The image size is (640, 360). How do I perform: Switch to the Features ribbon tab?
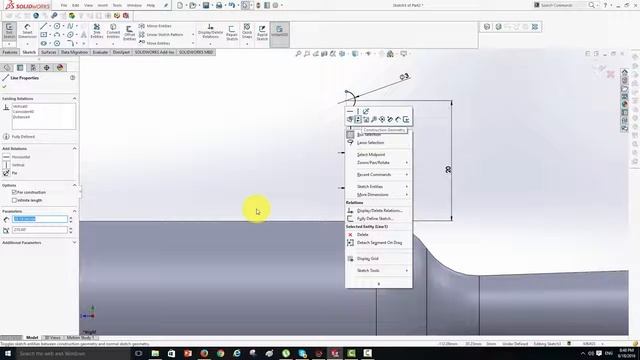(x=10, y=52)
